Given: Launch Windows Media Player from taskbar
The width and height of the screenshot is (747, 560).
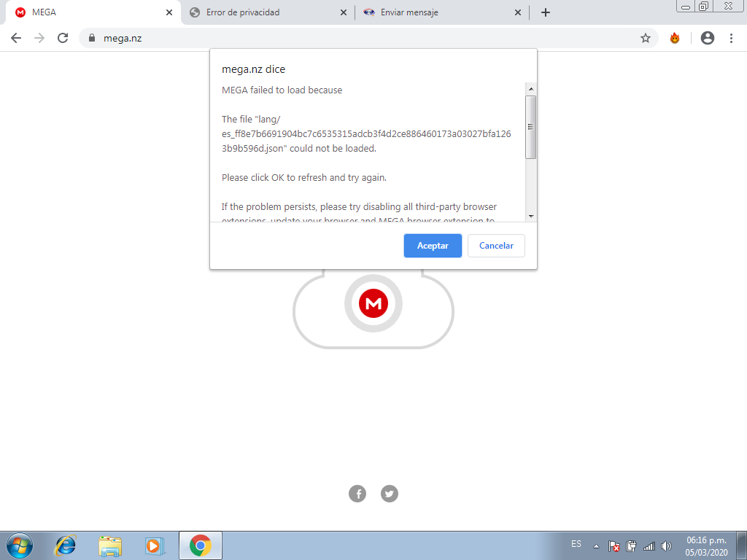Looking at the screenshot, I should 155,545.
